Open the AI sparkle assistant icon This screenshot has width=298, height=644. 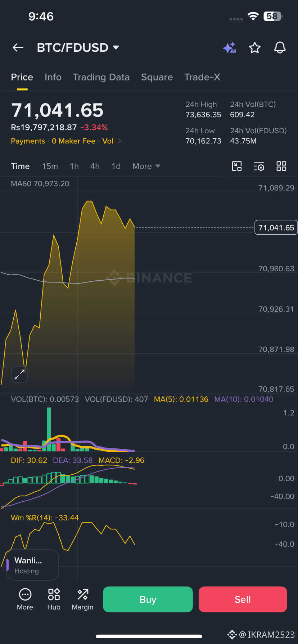229,47
